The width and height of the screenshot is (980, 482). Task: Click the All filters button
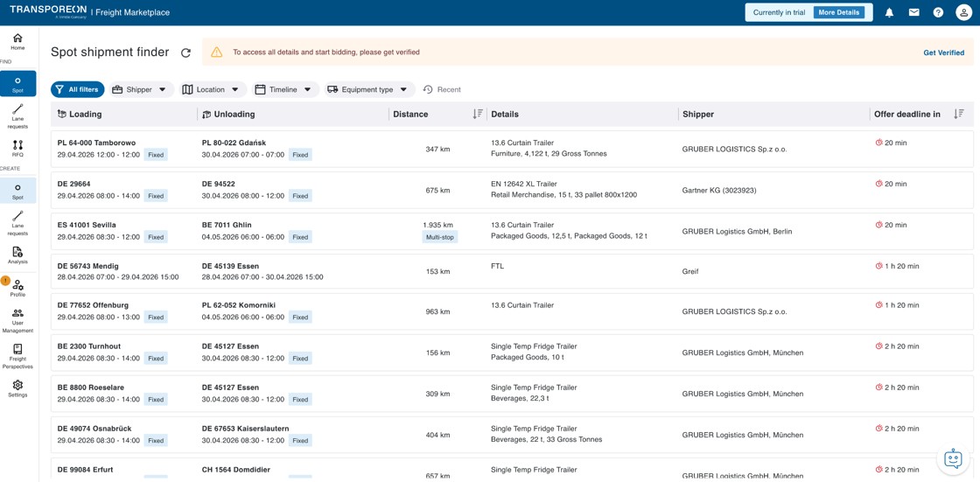78,89
